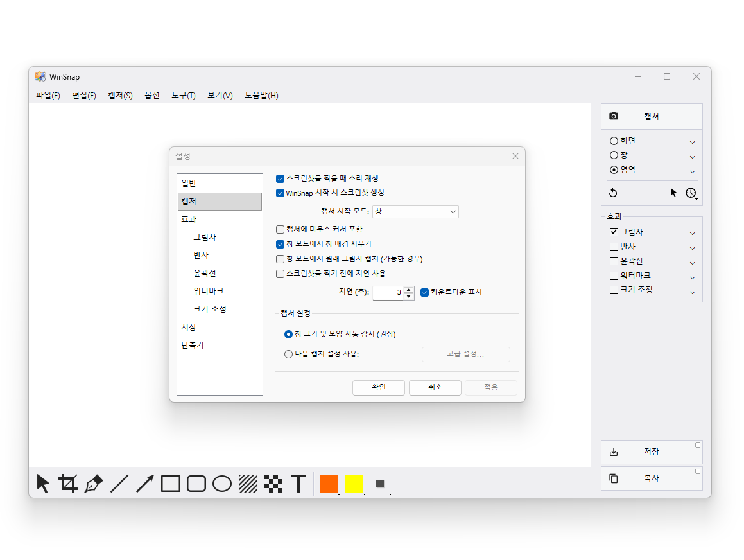Viewport: 744px width, 560px height.
Task: Expand 그림자 effect options chevron
Action: click(x=692, y=234)
